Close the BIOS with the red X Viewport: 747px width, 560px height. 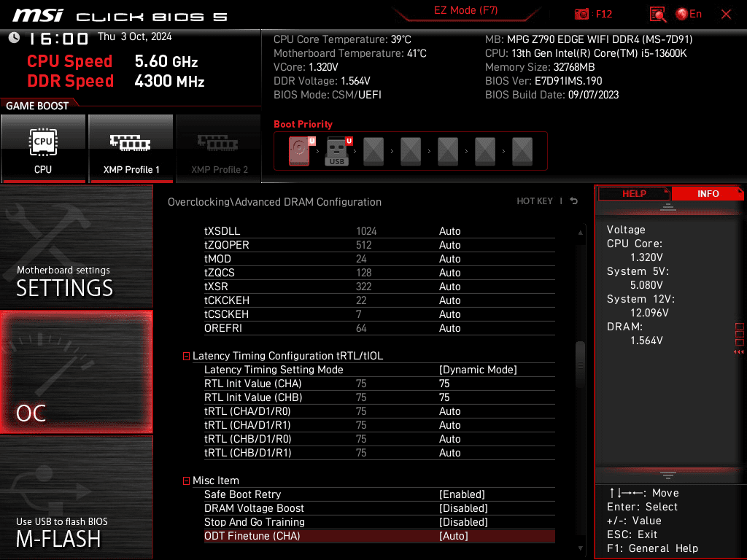click(x=726, y=15)
